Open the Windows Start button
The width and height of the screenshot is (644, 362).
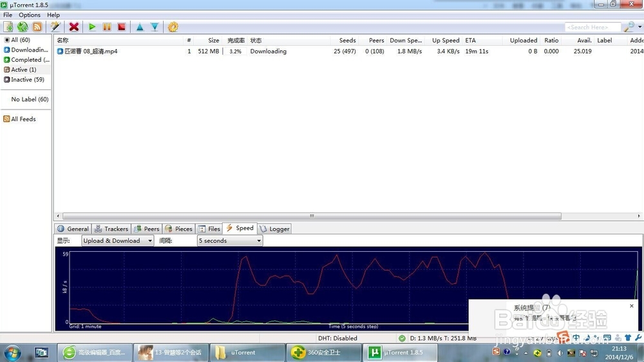click(12, 352)
